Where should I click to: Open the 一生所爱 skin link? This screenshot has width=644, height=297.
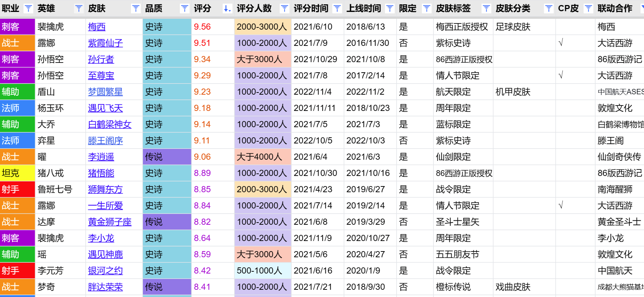pos(105,206)
